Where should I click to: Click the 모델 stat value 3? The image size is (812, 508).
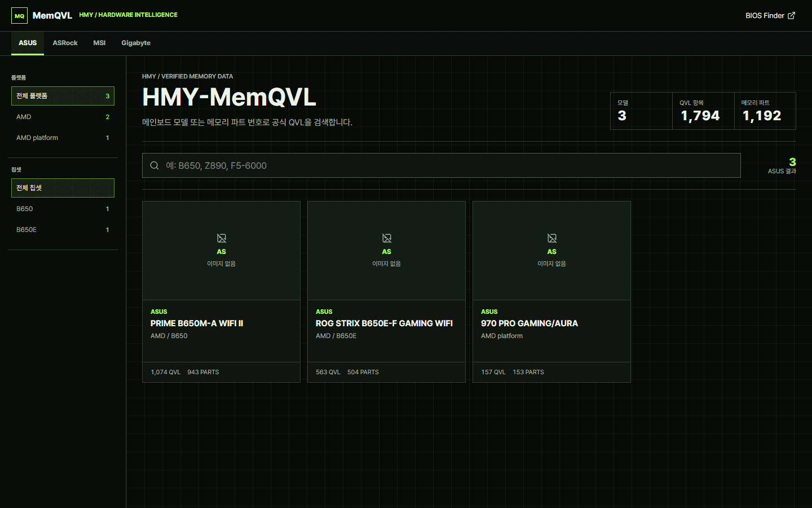coord(622,116)
